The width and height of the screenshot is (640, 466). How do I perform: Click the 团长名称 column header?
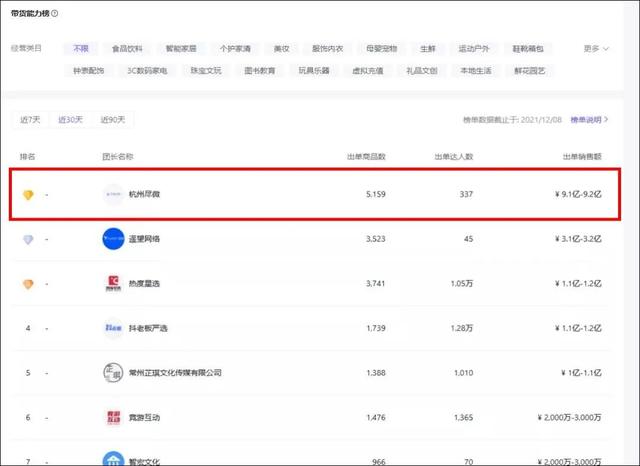coord(118,156)
